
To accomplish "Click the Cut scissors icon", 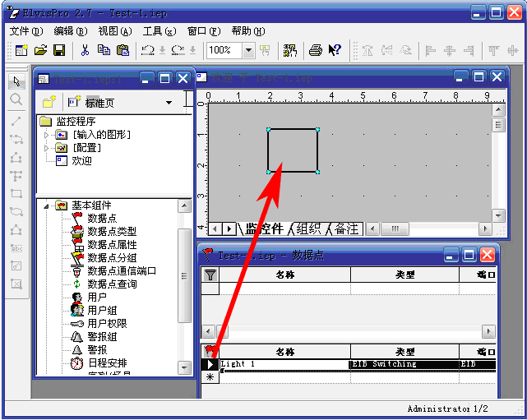I will 85,51.
